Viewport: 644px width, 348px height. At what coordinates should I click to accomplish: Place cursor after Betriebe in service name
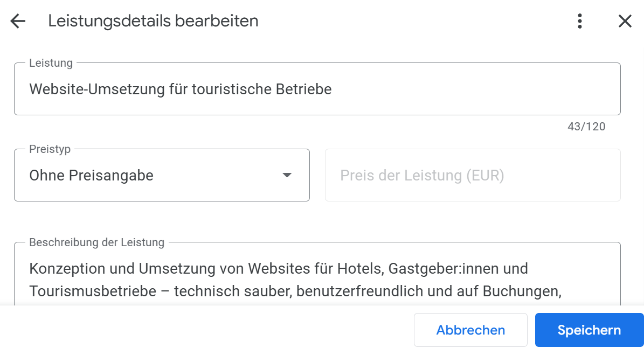click(x=333, y=89)
